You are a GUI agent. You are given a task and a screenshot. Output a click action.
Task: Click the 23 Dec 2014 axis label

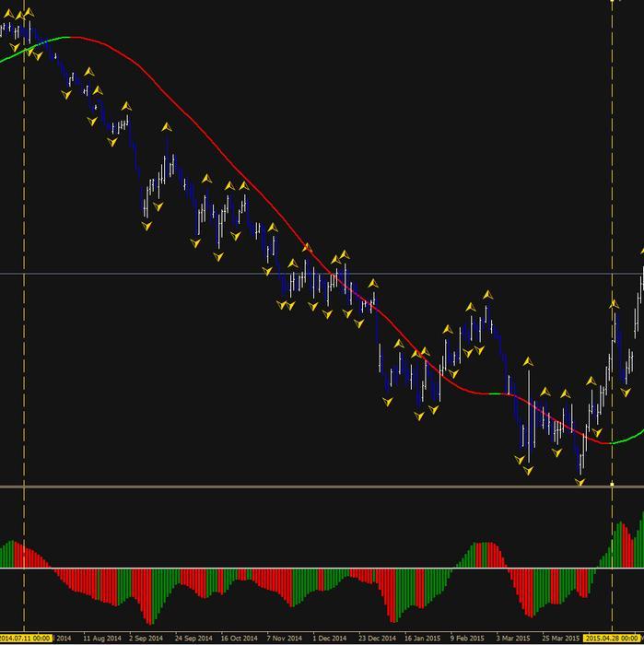[377, 639]
